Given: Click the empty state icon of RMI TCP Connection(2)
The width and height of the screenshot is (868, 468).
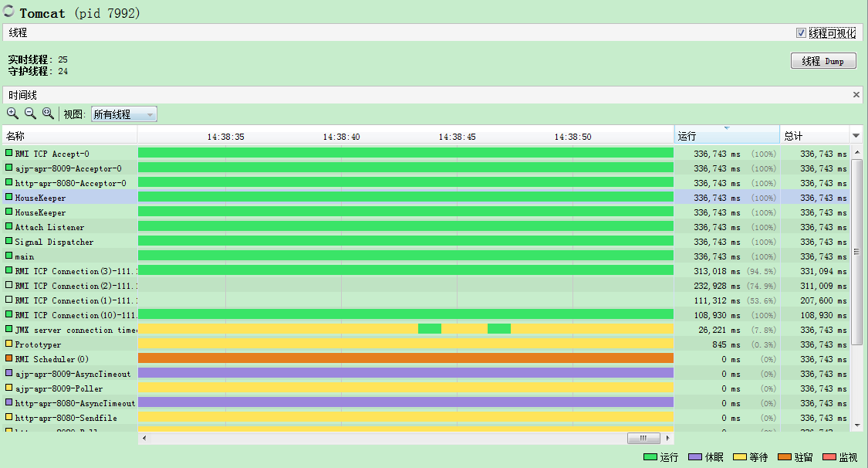Looking at the screenshot, I should point(8,285).
